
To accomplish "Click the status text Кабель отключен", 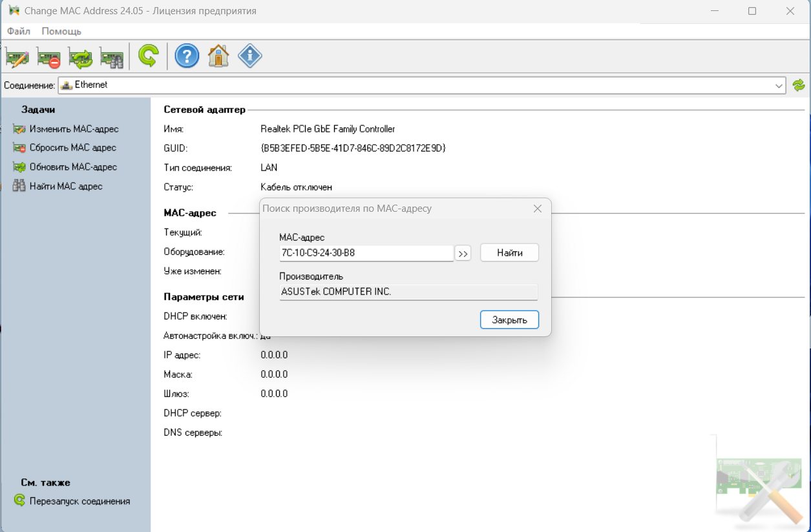I will [x=297, y=187].
